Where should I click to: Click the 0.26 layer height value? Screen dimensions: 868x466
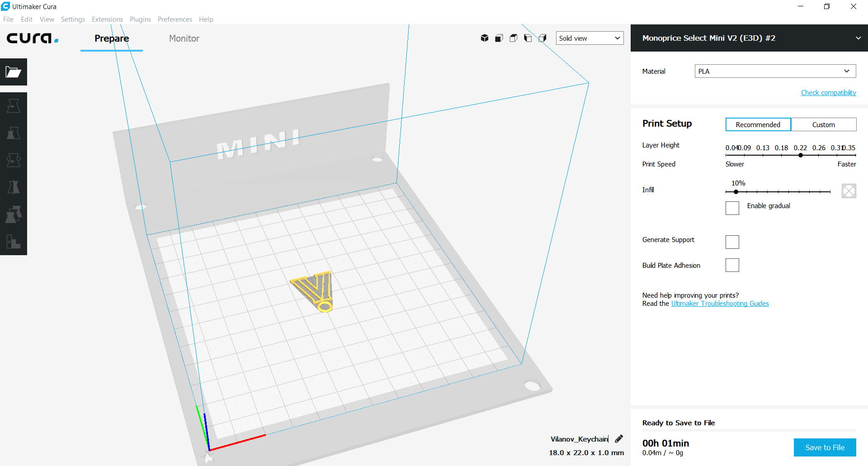point(819,148)
